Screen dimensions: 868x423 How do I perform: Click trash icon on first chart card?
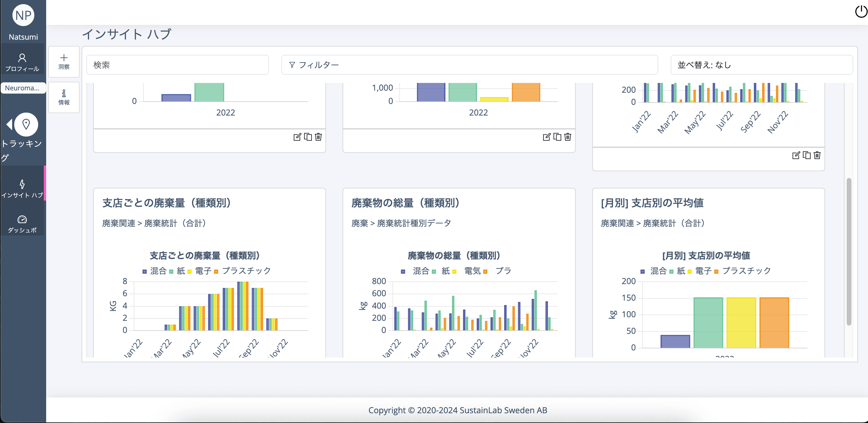318,137
